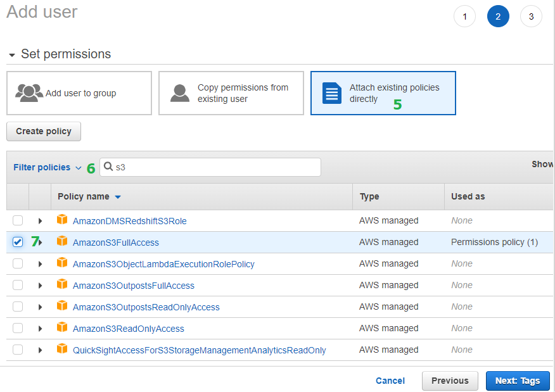Screen dimensions: 555x392
Task: Choose Copy permissions from existing user
Action: [231, 93]
